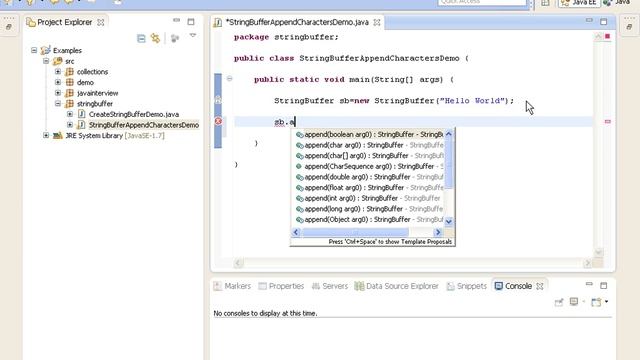The height and width of the screenshot is (360, 640).
Task: Choose append(char arg0) proposal
Action: [x=369, y=145]
